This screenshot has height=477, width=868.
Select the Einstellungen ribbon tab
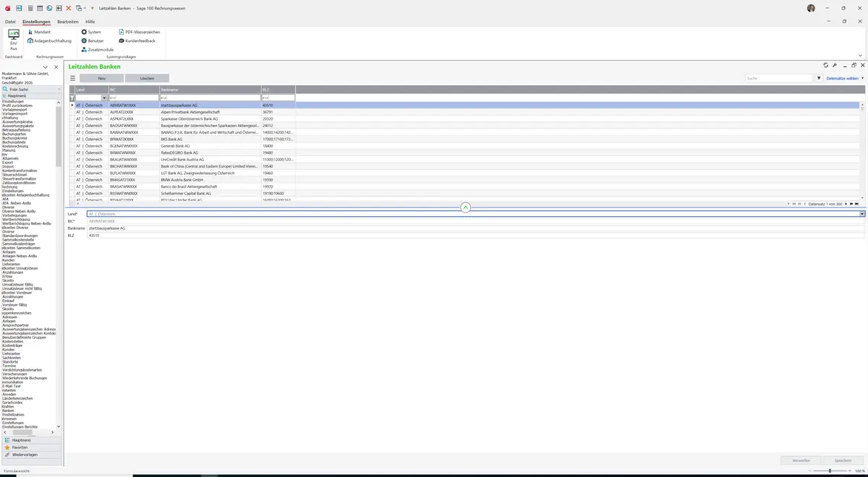[x=36, y=22]
